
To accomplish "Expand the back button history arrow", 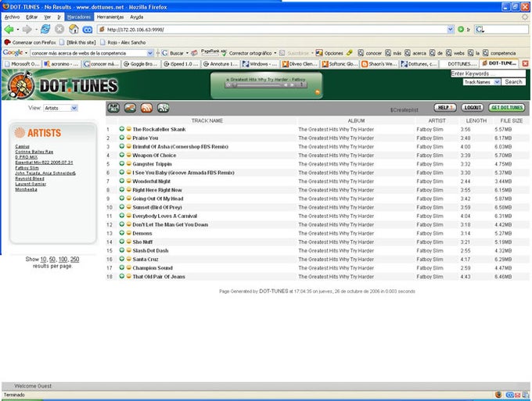I will tap(18, 30).
